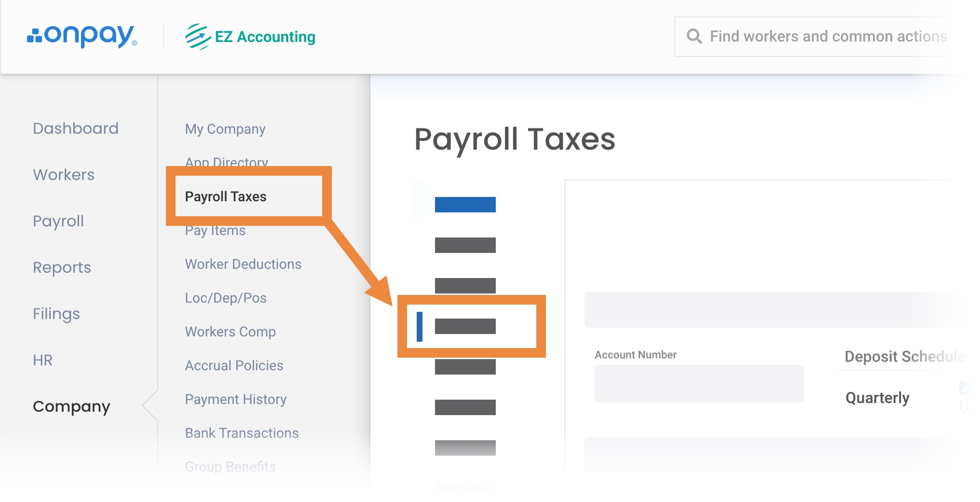Screen dimensions: 980x502
Task: Open Payment History
Action: [x=236, y=399]
